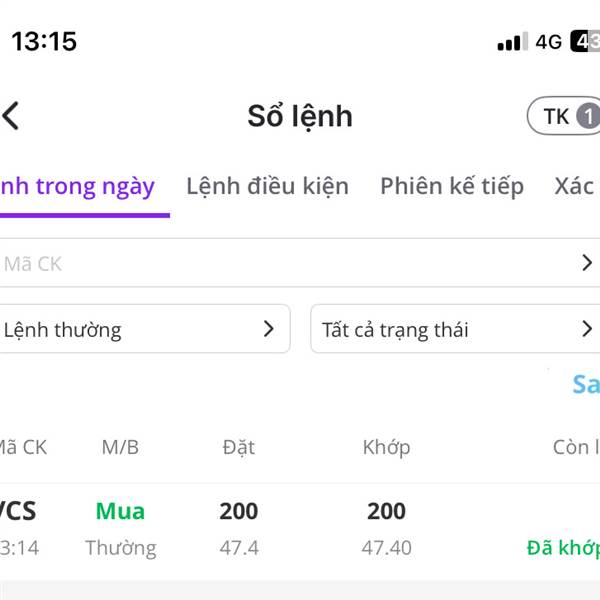Tap the Sổ lệnh page title

coord(300,116)
